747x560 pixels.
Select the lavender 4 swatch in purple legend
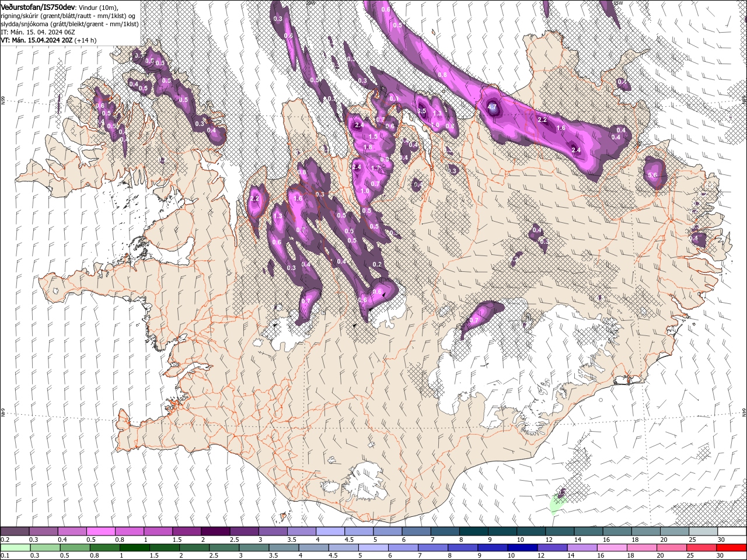[330, 531]
